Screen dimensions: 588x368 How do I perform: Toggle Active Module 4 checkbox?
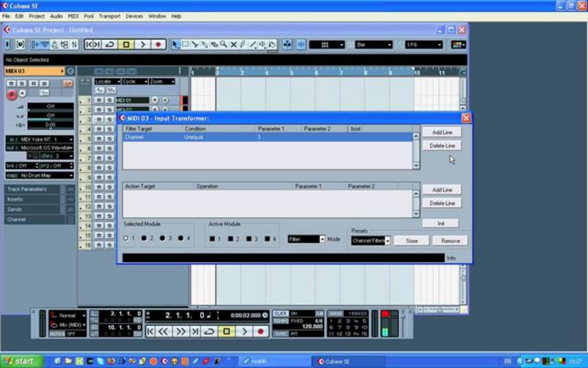(267, 239)
